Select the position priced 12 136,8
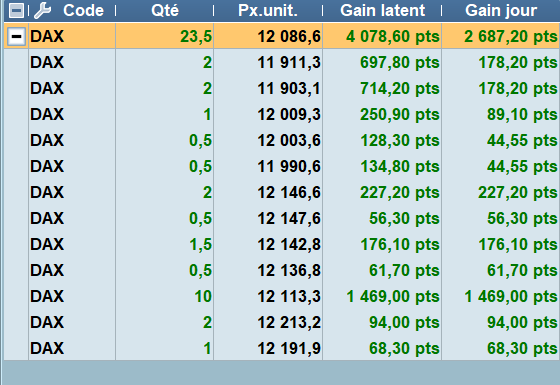The height and width of the screenshot is (385, 560). pos(289,270)
